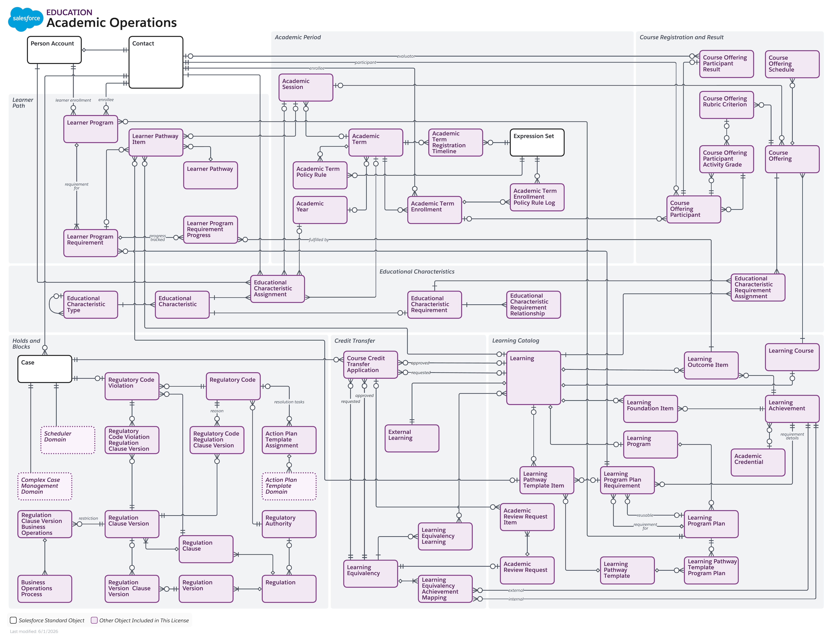838x644 pixels.
Task: Select the Contact object box
Action: point(156,62)
